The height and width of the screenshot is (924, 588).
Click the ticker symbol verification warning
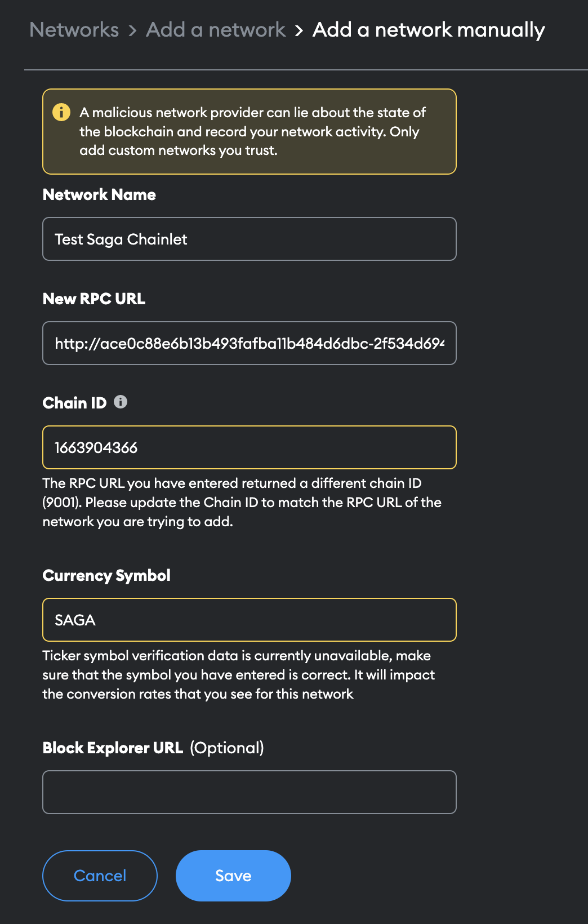[238, 674]
